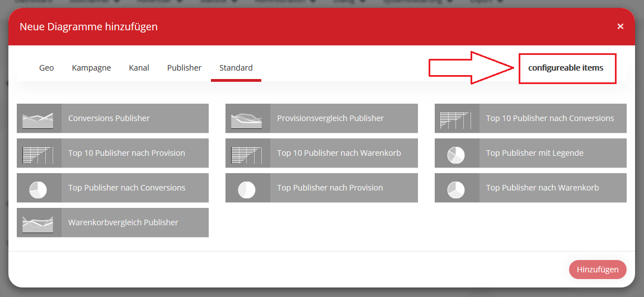The image size is (644, 297).
Task: Click the Warenkorbvergleich Publisher chart icon
Action: (x=38, y=222)
